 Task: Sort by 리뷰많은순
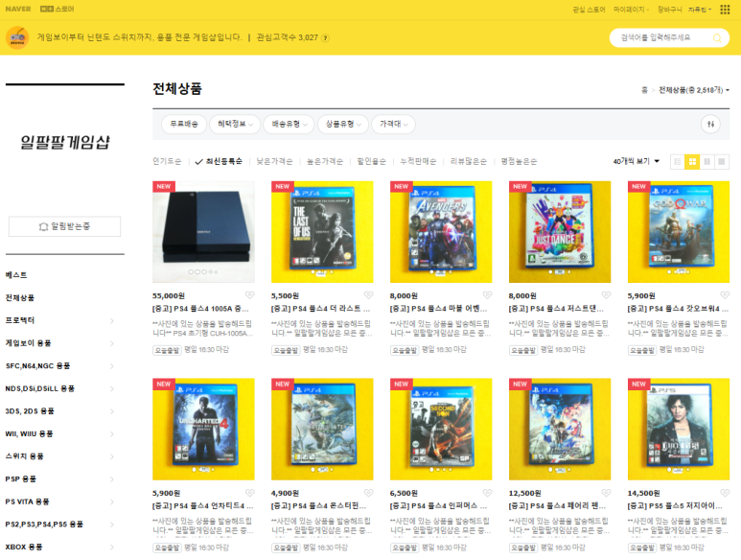469,162
